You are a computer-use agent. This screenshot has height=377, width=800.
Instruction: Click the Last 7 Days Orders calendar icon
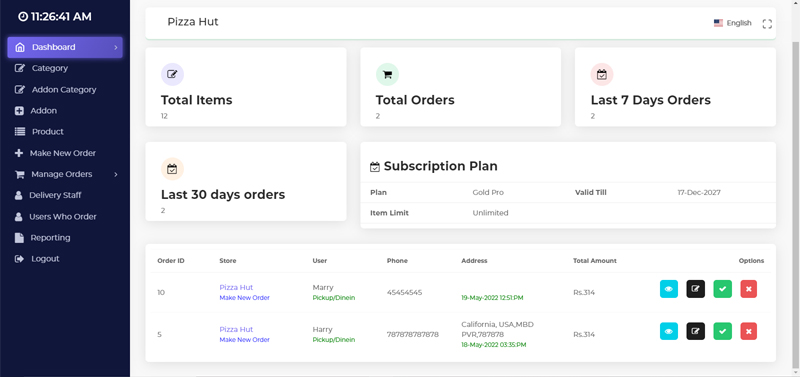coord(602,74)
